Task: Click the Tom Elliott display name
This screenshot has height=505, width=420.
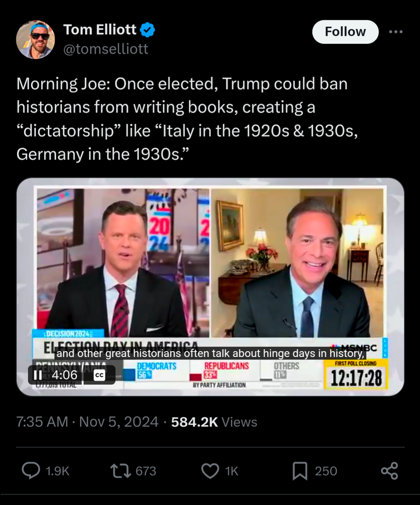Action: coord(100,30)
